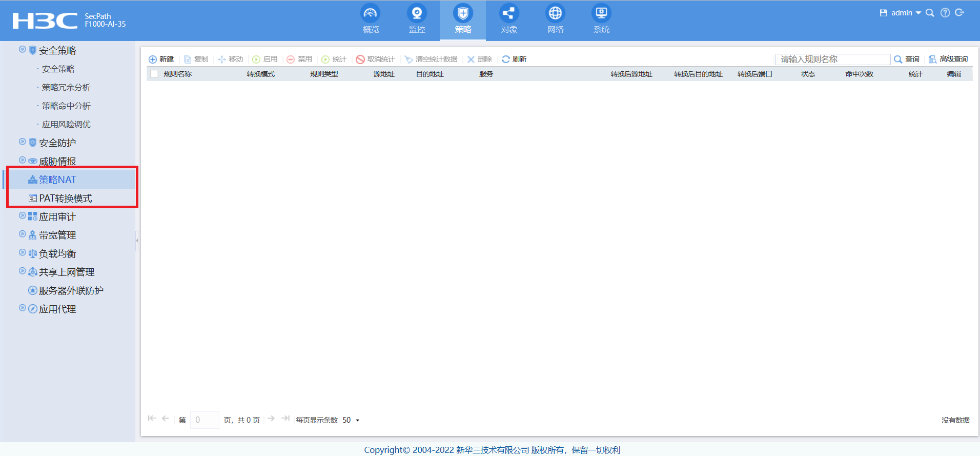Click the page number input field

tap(205, 420)
